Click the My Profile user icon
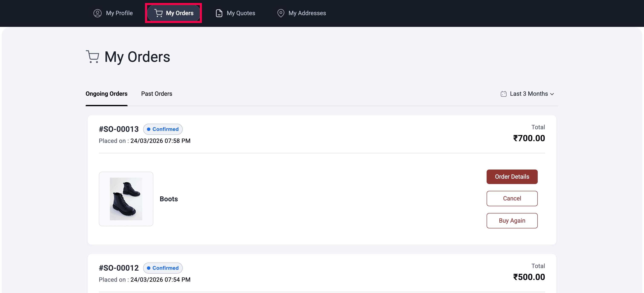The width and height of the screenshot is (644, 293). point(98,13)
